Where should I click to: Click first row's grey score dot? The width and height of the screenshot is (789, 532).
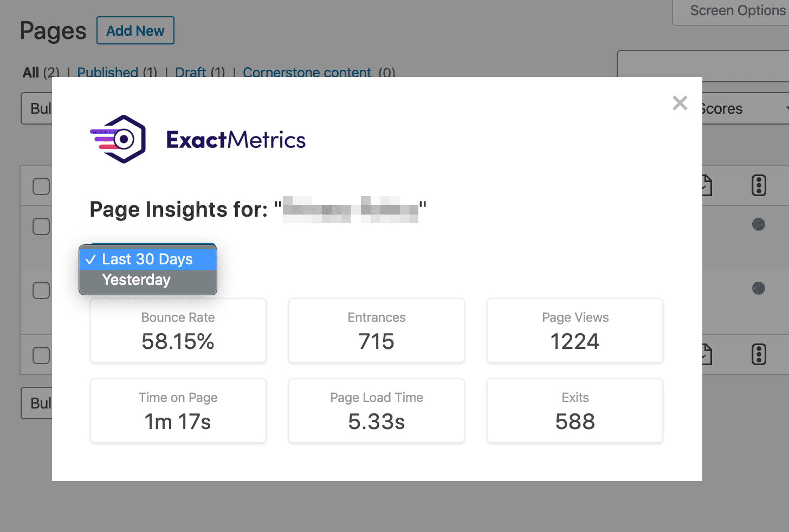coord(759,224)
